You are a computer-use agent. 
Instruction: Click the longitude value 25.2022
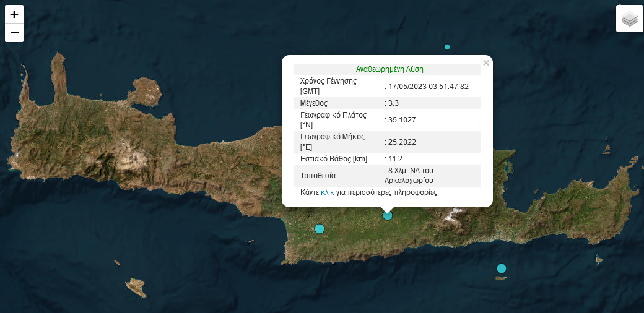coord(402,142)
